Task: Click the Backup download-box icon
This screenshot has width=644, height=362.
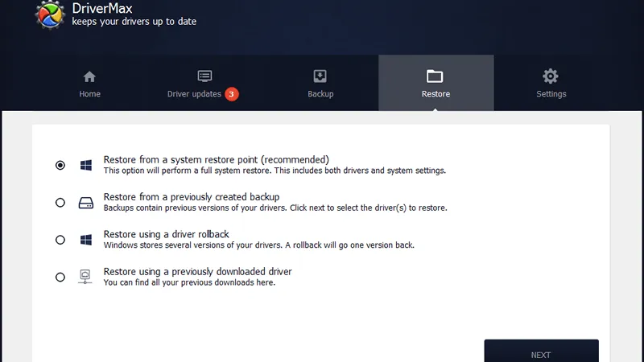Action: (x=320, y=76)
